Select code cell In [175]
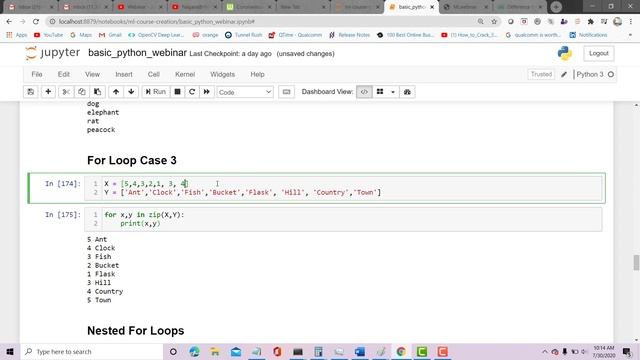This screenshot has width=640, height=360. [343, 219]
